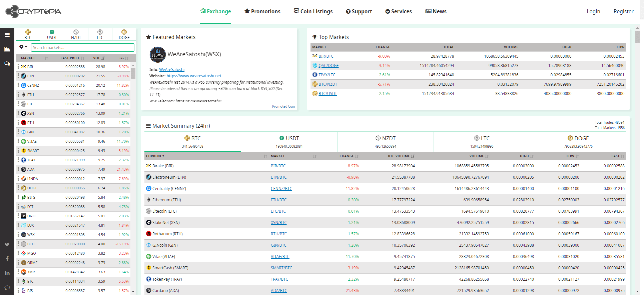The image size is (644, 295).
Task: Select the ETH row in sidebar market list
Action: pyautogui.click(x=73, y=95)
